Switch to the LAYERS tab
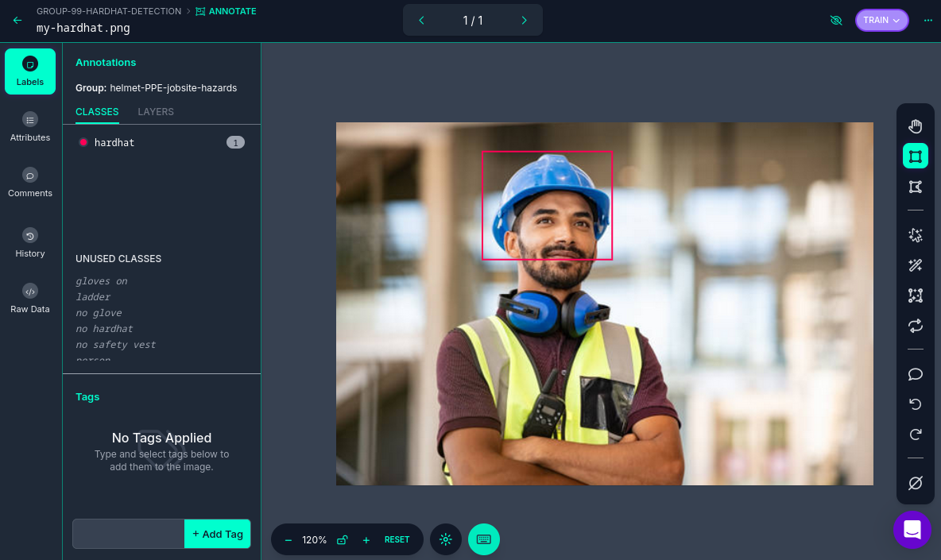Screen dimensions: 941x560 pyautogui.click(x=156, y=111)
